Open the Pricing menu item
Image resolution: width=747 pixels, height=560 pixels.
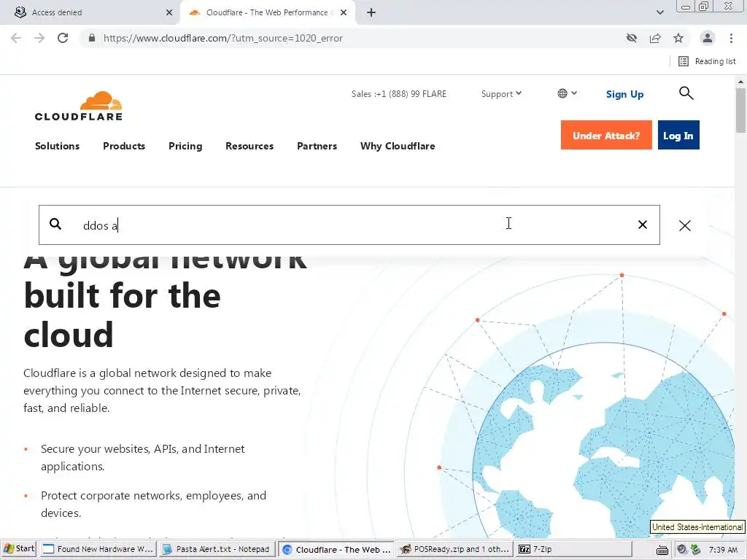point(185,146)
